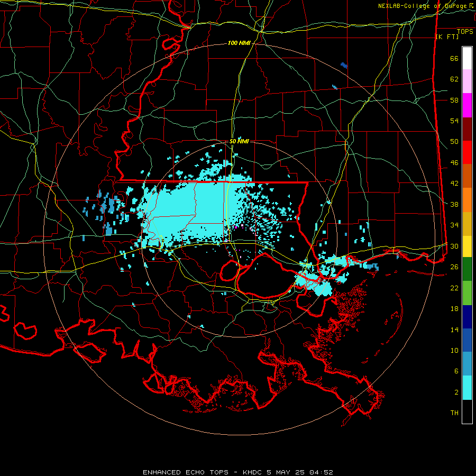Click the '14' legend value label
This screenshot has height=476, width=476.
point(454,330)
